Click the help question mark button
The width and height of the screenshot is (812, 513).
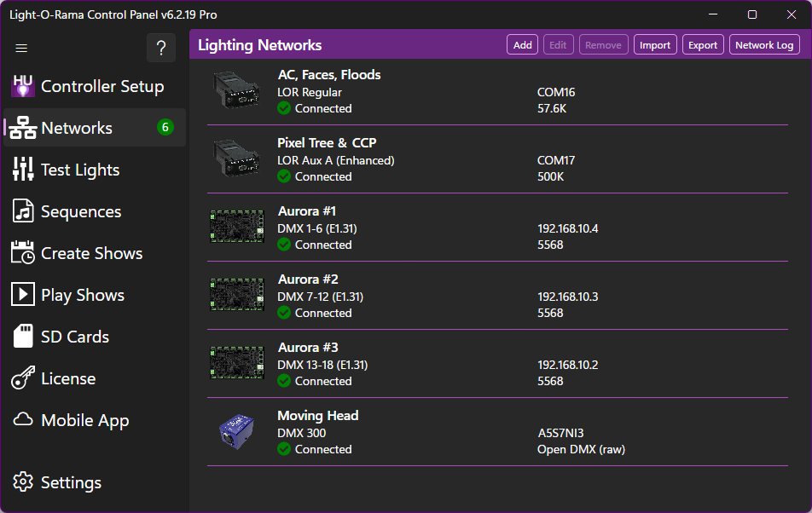(x=161, y=48)
